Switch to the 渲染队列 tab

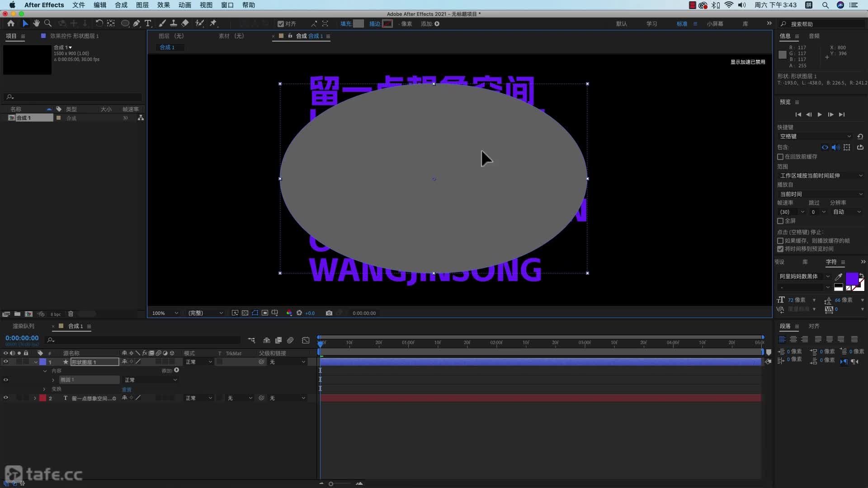pyautogui.click(x=24, y=326)
